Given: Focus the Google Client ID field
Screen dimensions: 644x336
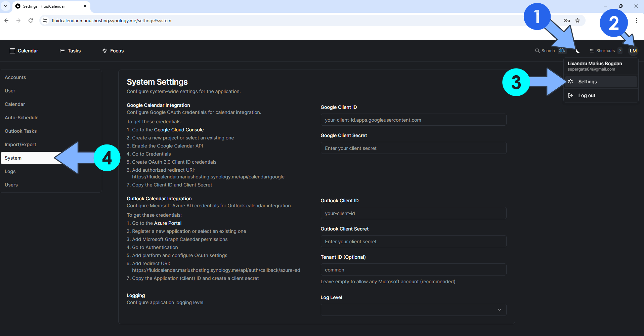Looking at the screenshot, I should [413, 120].
